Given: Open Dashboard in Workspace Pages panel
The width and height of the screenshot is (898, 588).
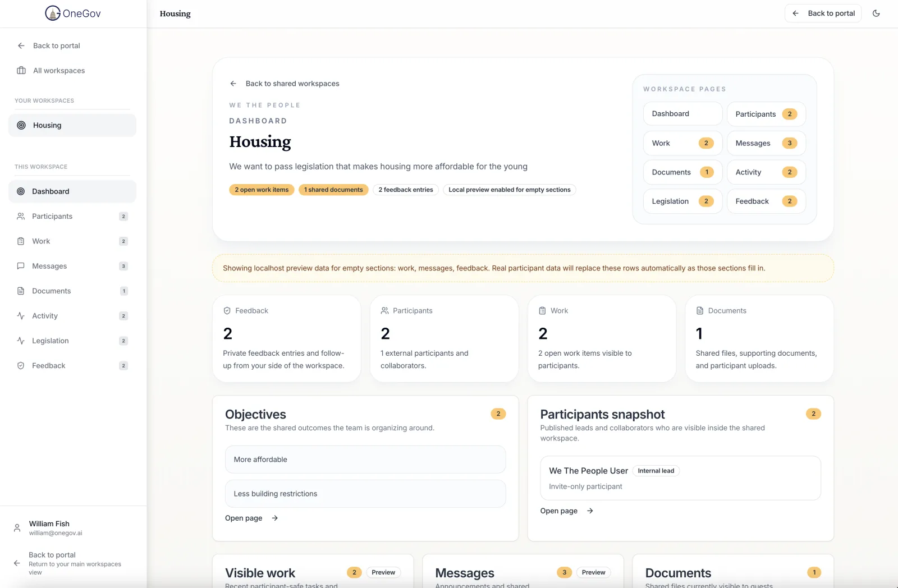Looking at the screenshot, I should click(683, 113).
